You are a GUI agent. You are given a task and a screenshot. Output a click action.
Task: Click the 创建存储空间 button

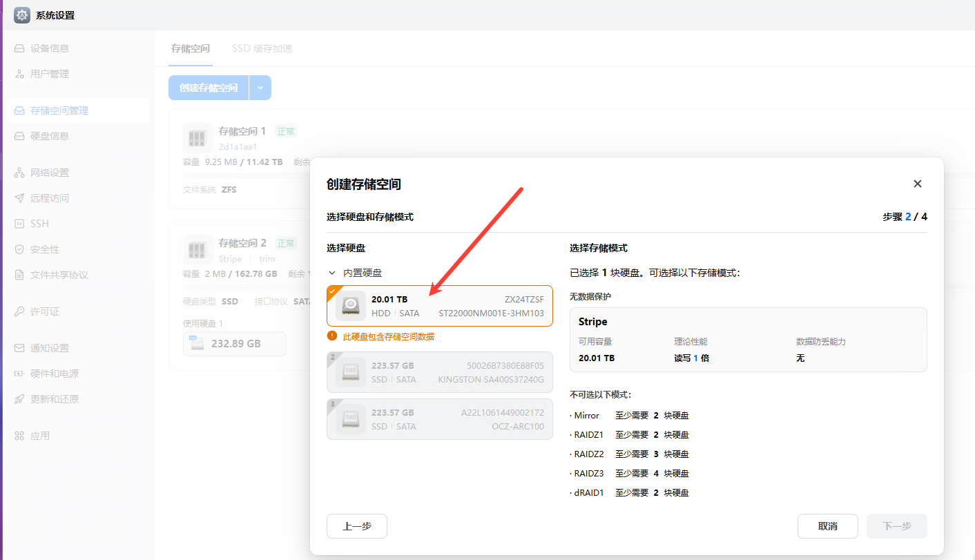pos(209,88)
